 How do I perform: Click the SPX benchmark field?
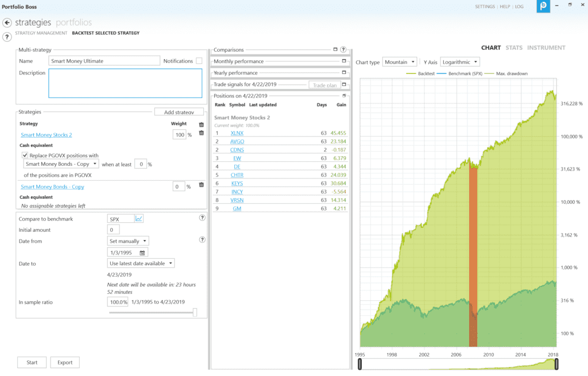tap(121, 219)
